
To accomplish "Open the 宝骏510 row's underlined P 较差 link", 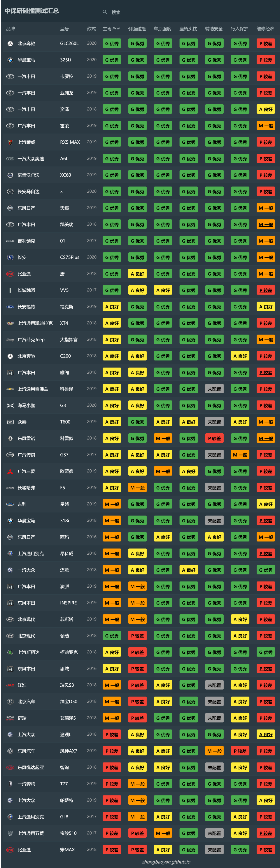I will [266, 833].
